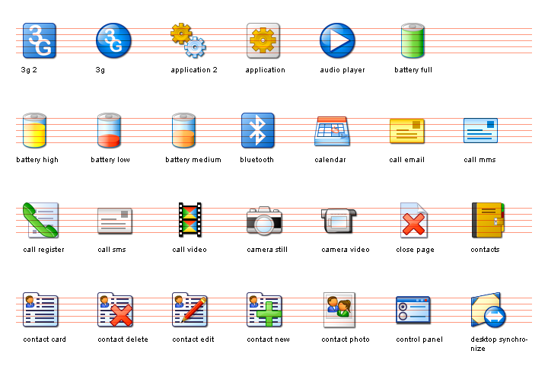Choose the call video filmstrip icon
This screenshot has height=392, width=548.
pyautogui.click(x=190, y=220)
